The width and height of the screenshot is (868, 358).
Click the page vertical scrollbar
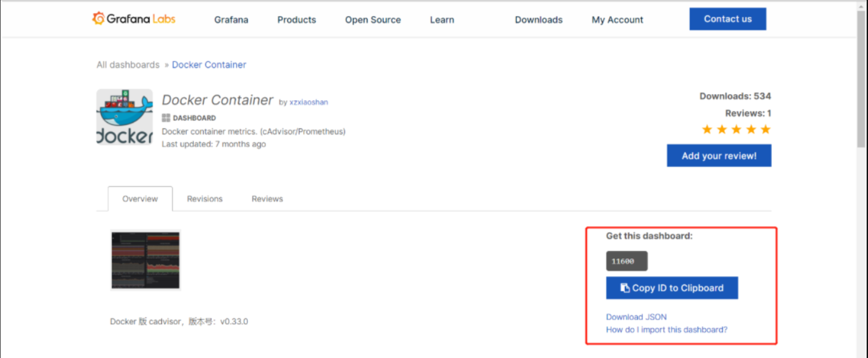862,80
